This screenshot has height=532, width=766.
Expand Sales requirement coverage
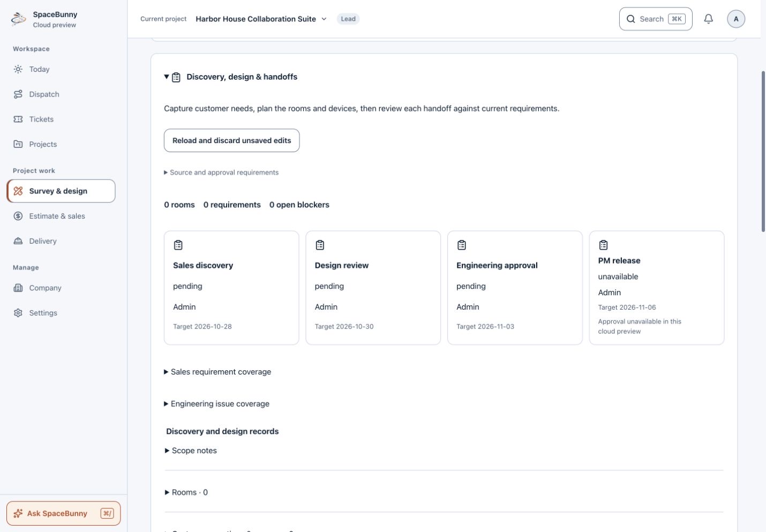click(217, 372)
